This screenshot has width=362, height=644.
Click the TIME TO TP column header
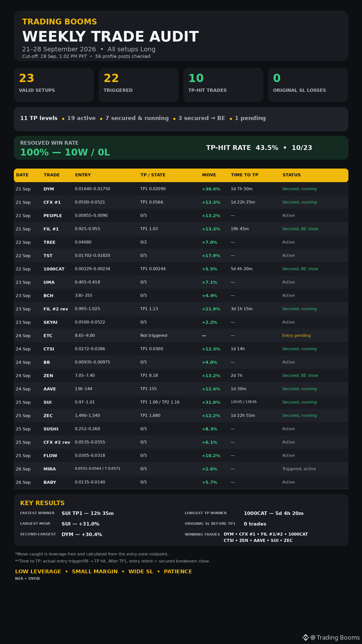tap(244, 175)
